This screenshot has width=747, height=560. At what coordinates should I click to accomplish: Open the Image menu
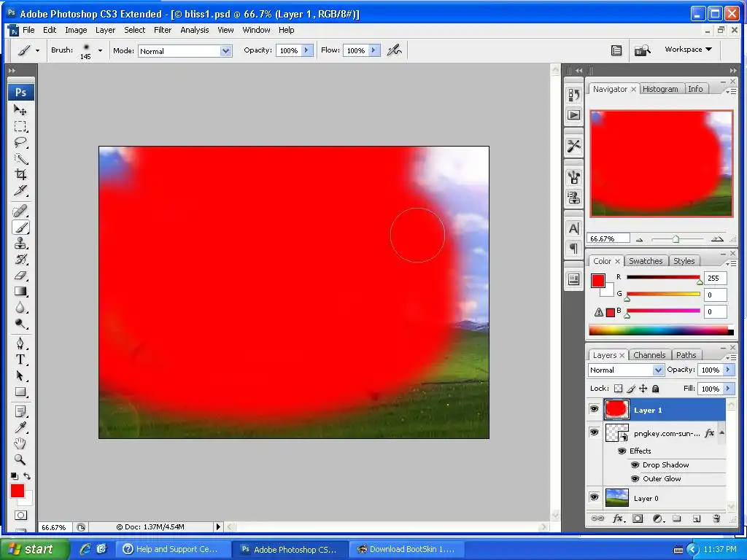coord(76,30)
